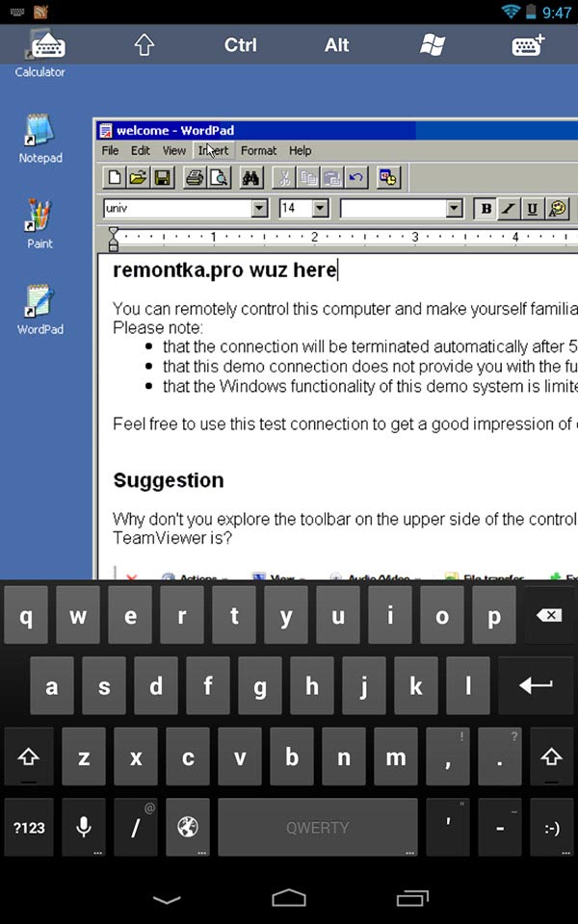The image size is (578, 924).
Task: Open Paint desktop shortcut
Action: [x=40, y=224]
